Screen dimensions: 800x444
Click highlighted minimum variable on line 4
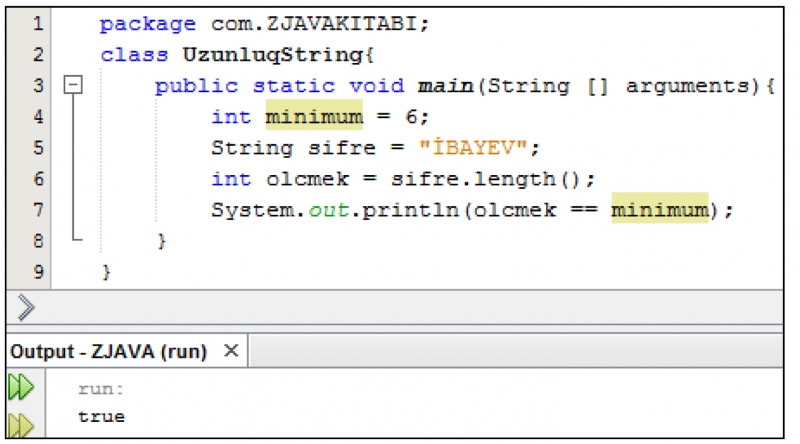[x=313, y=117]
